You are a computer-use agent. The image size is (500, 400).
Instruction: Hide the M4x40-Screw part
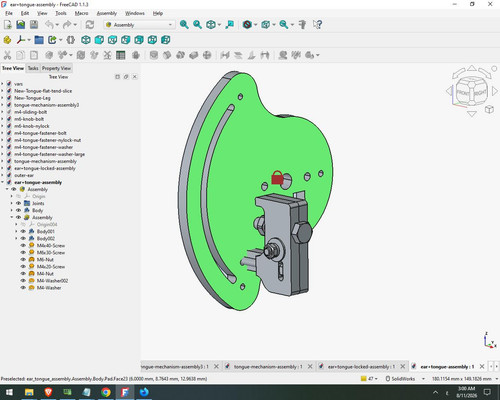point(23,245)
